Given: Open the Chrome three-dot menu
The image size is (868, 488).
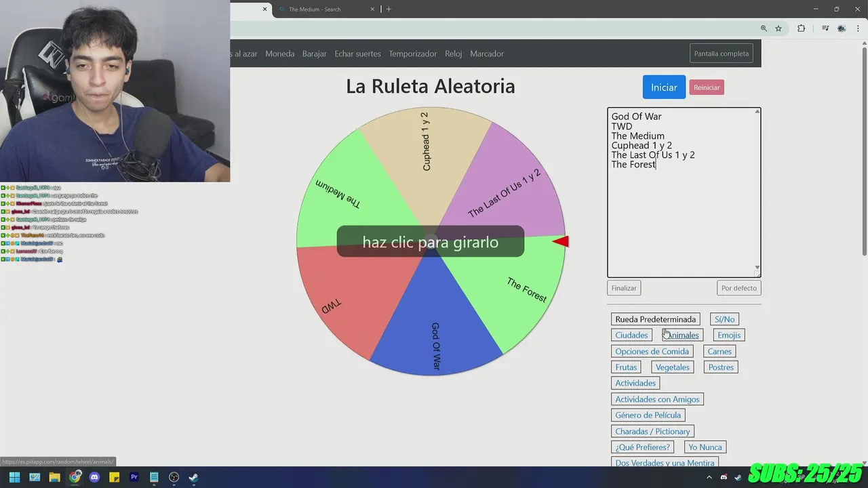Looking at the screenshot, I should pos(858,28).
